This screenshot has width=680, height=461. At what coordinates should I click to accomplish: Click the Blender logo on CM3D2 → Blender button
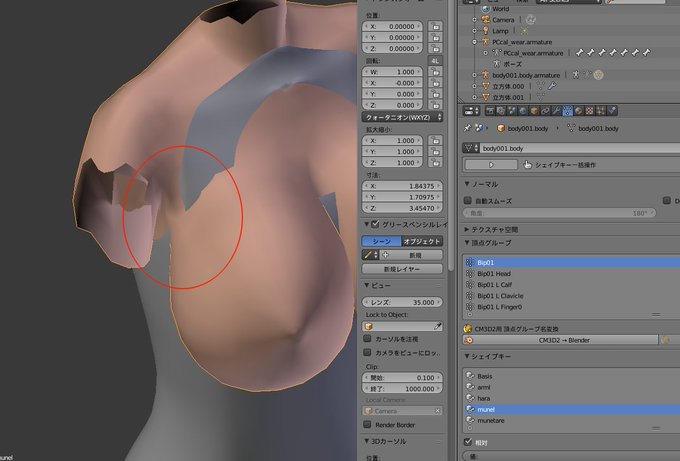click(469, 340)
